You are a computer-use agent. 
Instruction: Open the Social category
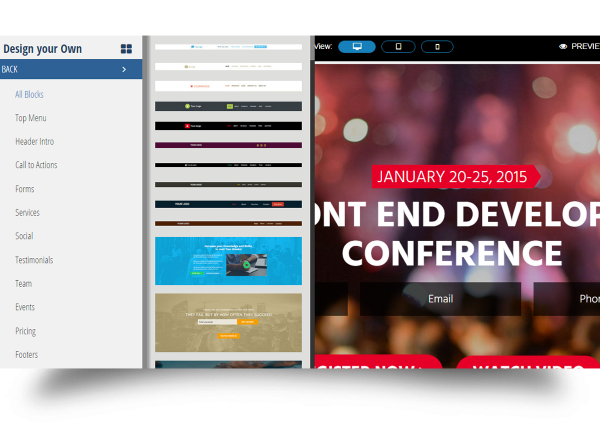pyautogui.click(x=24, y=236)
